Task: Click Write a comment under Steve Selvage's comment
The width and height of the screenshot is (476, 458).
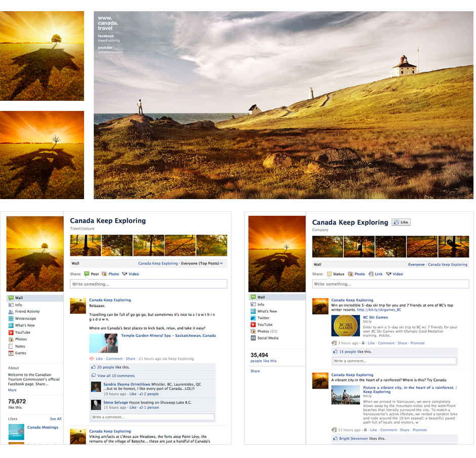Action: point(152,417)
